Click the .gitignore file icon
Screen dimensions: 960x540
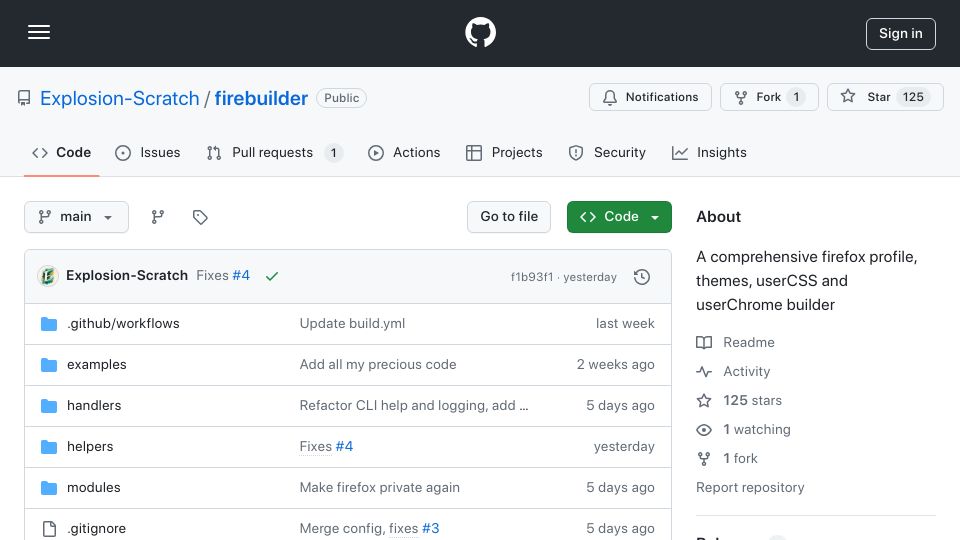click(49, 528)
